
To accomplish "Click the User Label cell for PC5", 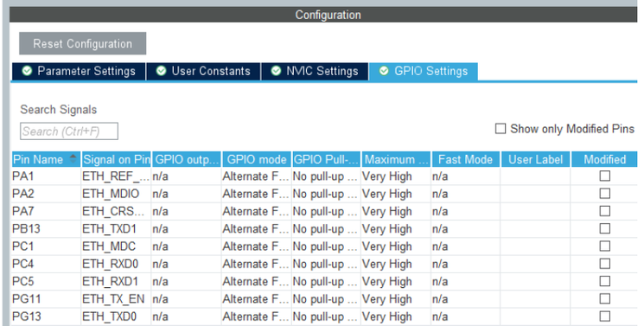I will point(535,282).
